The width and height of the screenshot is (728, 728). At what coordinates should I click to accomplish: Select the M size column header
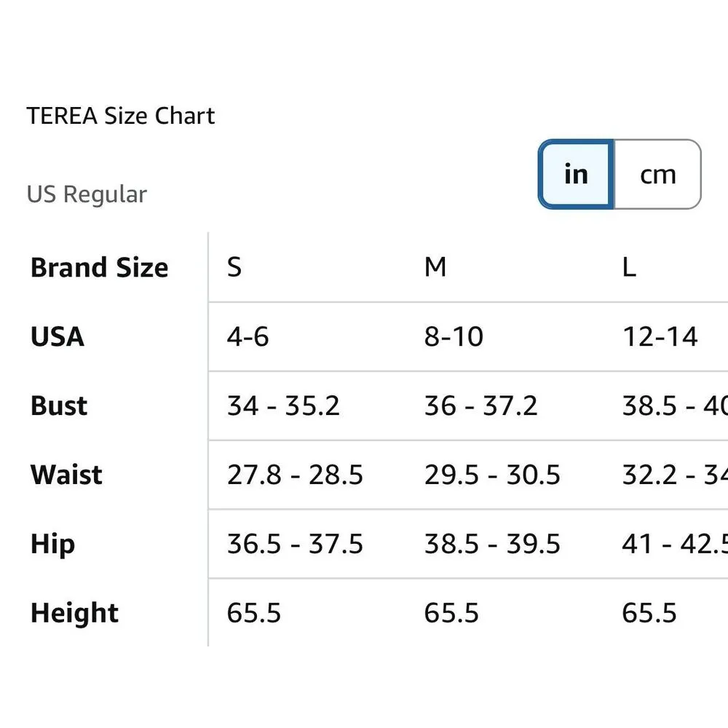(x=435, y=268)
